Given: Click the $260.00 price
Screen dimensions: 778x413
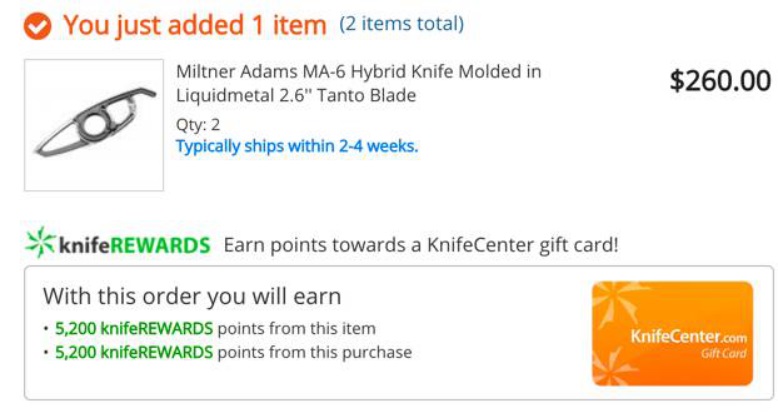Looking at the screenshot, I should click(x=720, y=80).
